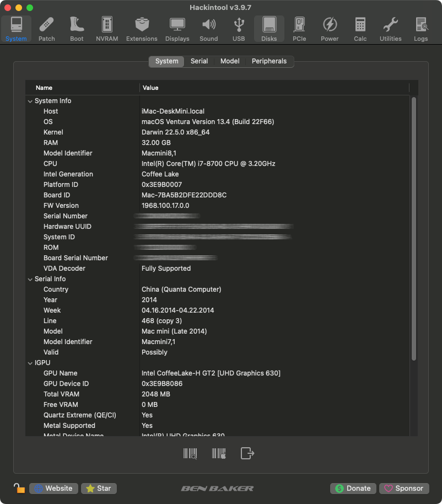Click the Ben Baker logo
The height and width of the screenshot is (504, 442).
pyautogui.click(x=217, y=489)
